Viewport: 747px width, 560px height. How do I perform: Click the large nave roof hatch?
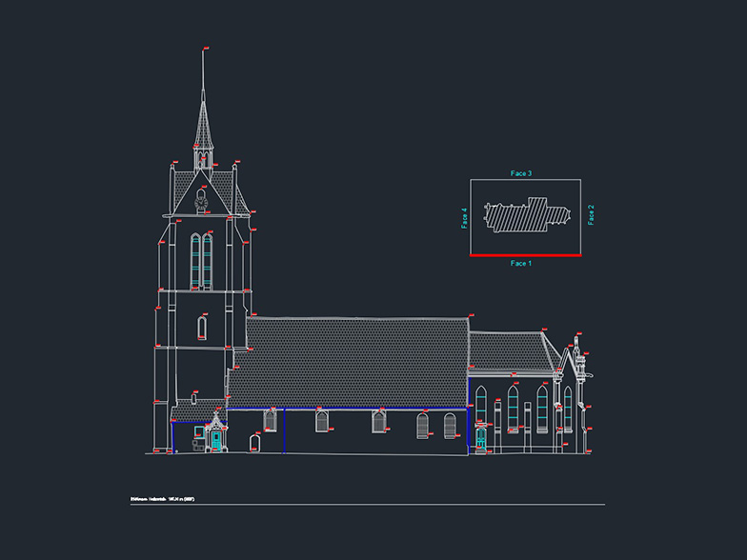click(348, 363)
